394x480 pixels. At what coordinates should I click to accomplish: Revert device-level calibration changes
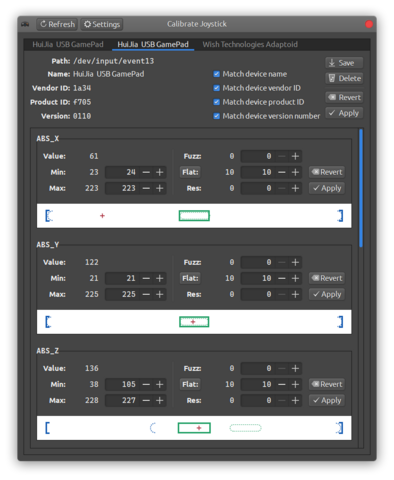point(344,97)
